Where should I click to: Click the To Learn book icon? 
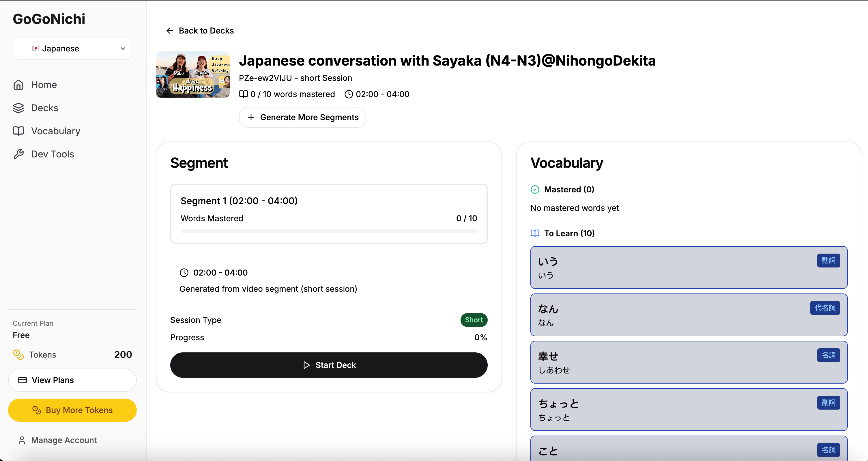click(535, 233)
